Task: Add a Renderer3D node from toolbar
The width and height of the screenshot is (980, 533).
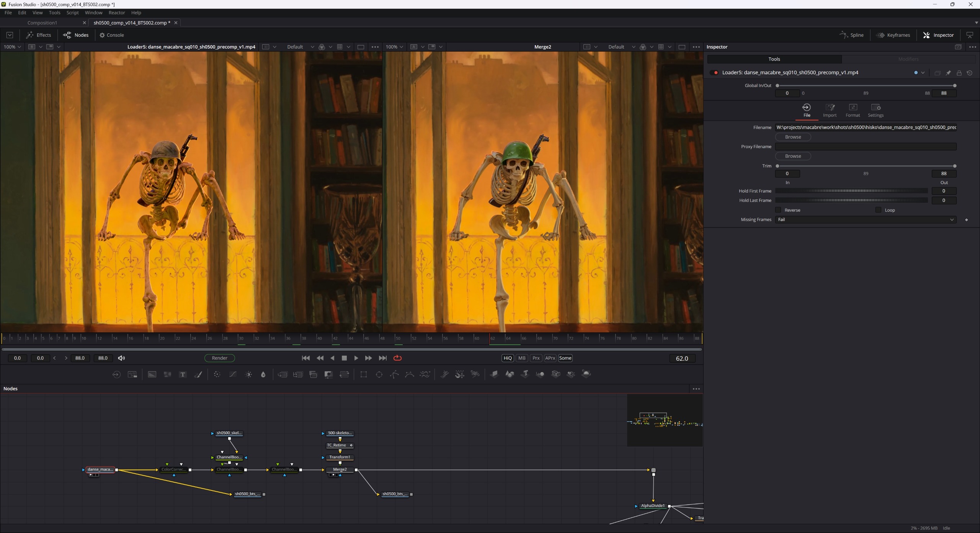Action: [x=586, y=374]
